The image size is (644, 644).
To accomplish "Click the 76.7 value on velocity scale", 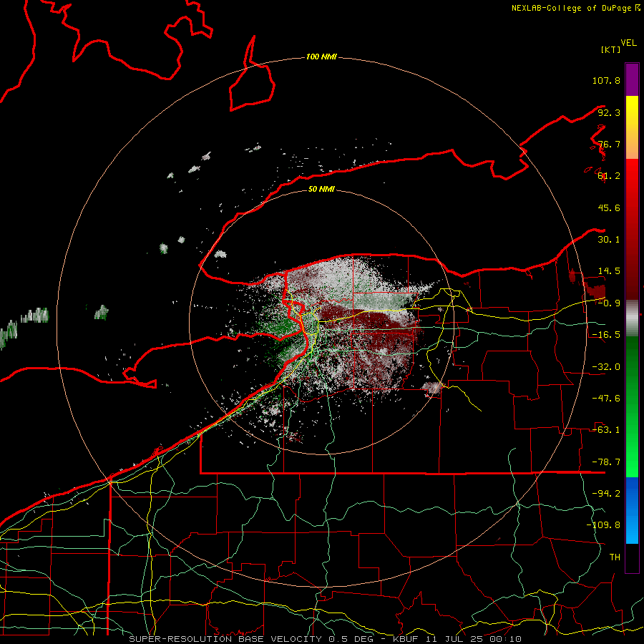I will coord(609,144).
